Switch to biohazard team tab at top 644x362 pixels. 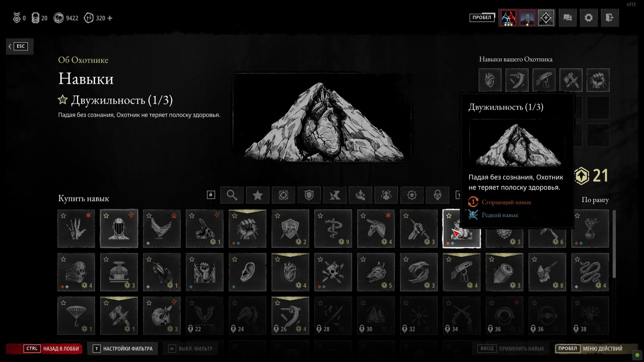click(x=508, y=18)
